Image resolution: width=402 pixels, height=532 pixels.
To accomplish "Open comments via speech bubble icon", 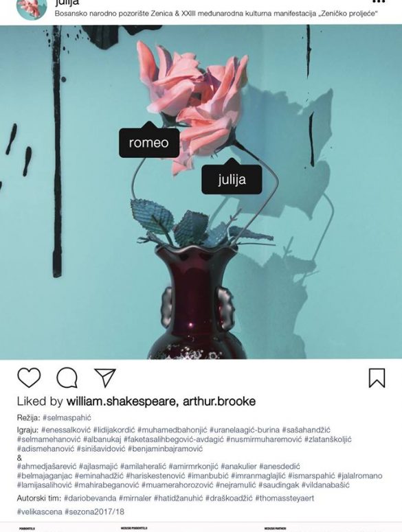I will [x=67, y=378].
